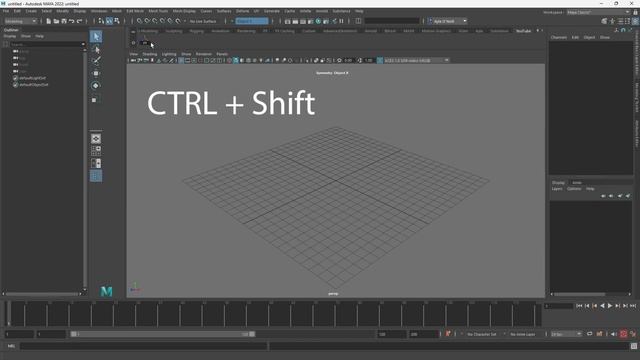Image resolution: width=640 pixels, height=360 pixels.
Task: Click the Outliner horizontal scrollbar
Action: (42, 293)
